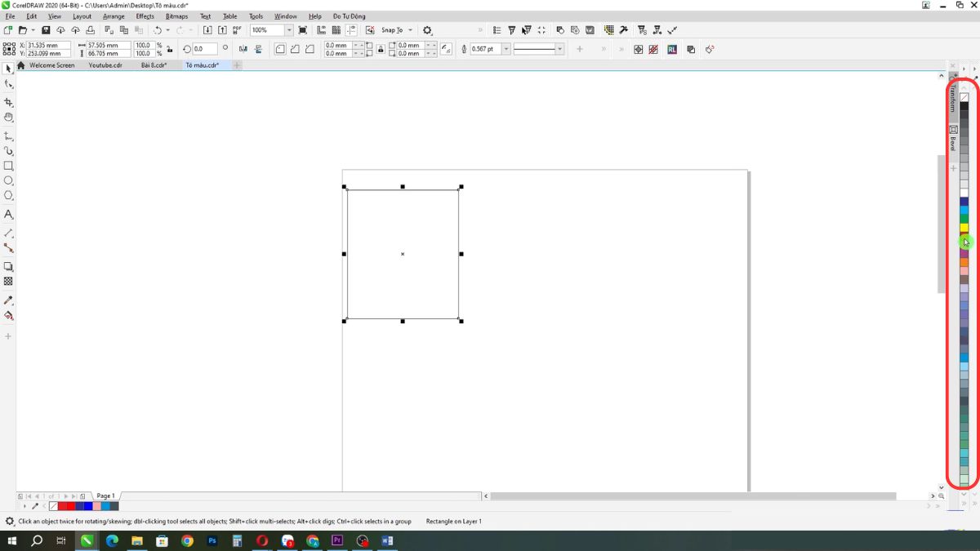Open the Bitmaps menu

tap(176, 16)
